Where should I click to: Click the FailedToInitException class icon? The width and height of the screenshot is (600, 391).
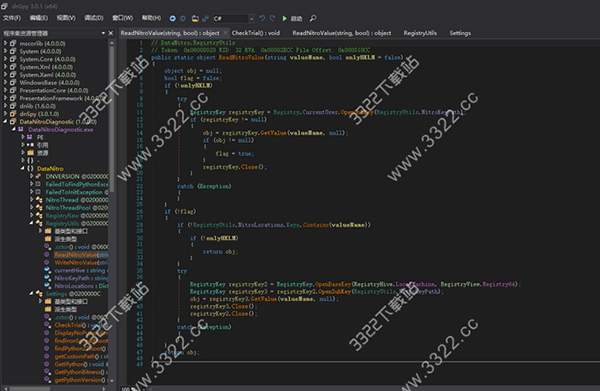point(38,192)
